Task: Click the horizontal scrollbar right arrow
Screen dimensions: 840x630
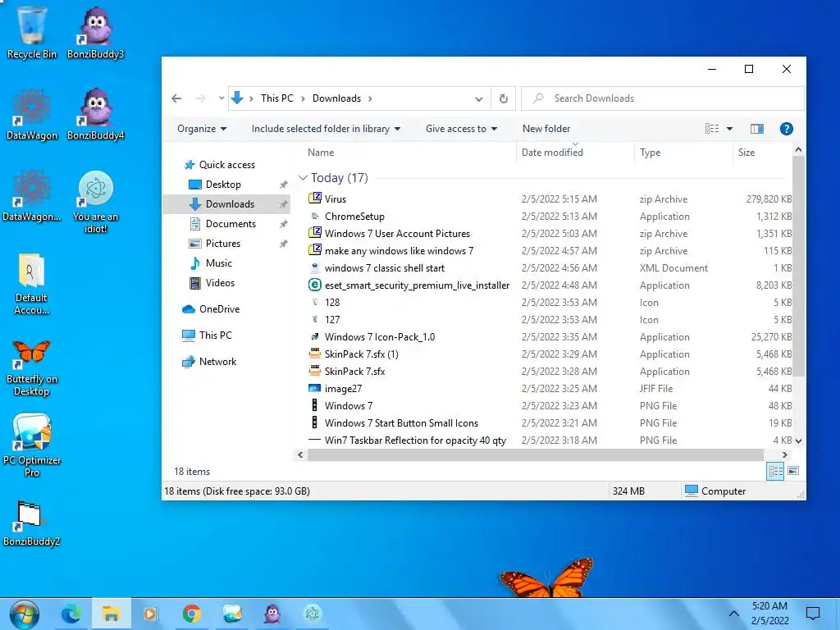Action: (784, 454)
